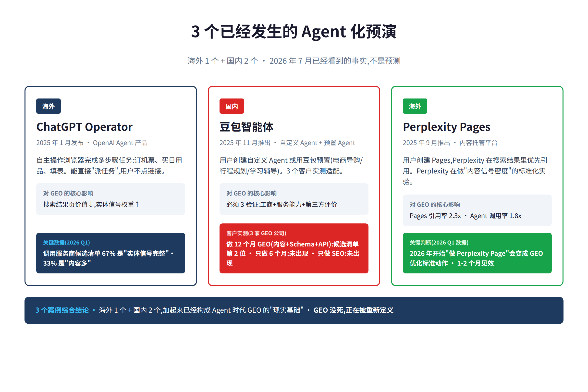Click '对 GEO 的核心影响' label in Perplexity Pages card
Screen dimensions: 588x392
(x=435, y=205)
